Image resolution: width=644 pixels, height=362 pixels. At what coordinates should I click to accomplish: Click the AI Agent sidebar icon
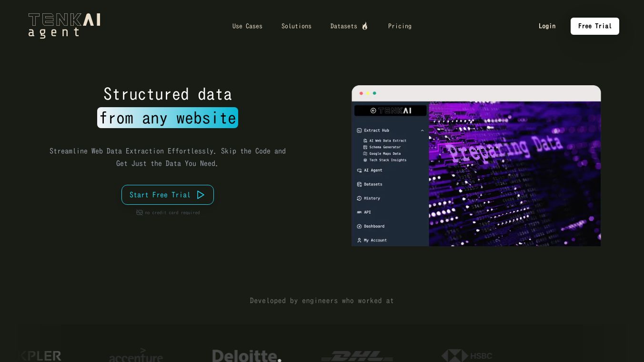pyautogui.click(x=359, y=171)
